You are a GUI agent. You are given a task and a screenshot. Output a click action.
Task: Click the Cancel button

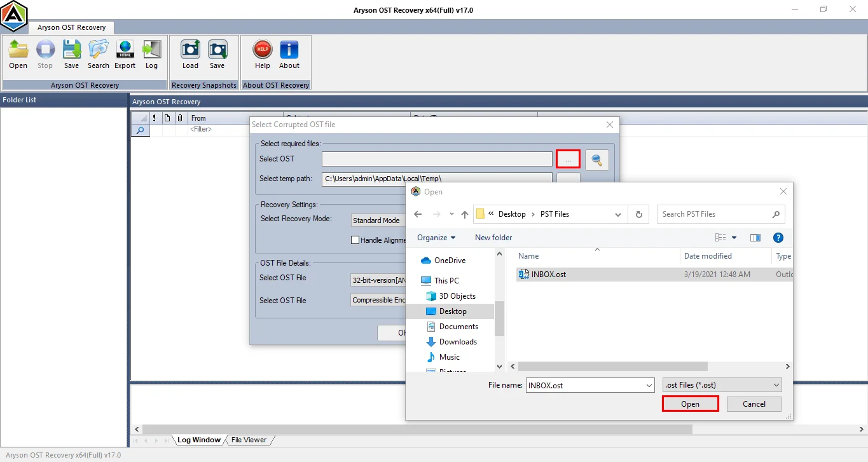tap(754, 404)
